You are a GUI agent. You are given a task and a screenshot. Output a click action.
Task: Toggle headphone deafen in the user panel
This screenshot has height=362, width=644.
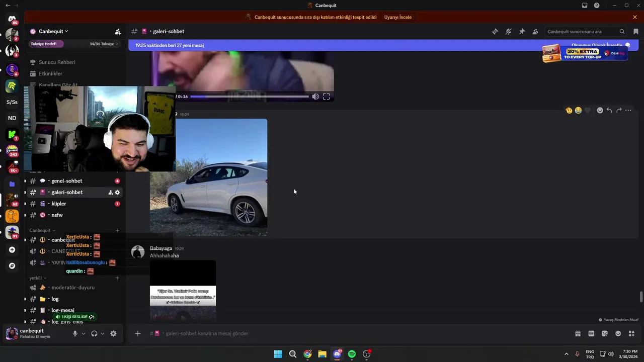point(94,334)
